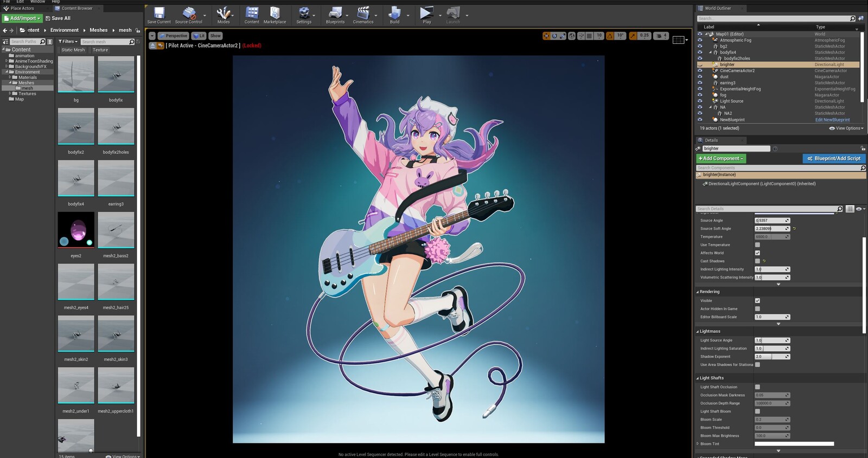Click the Content toolbar icon

(x=252, y=15)
